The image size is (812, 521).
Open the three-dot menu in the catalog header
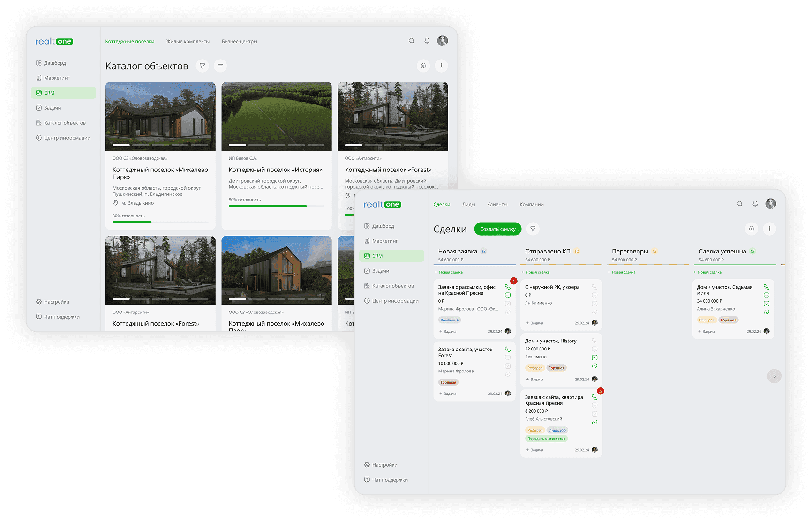441,66
